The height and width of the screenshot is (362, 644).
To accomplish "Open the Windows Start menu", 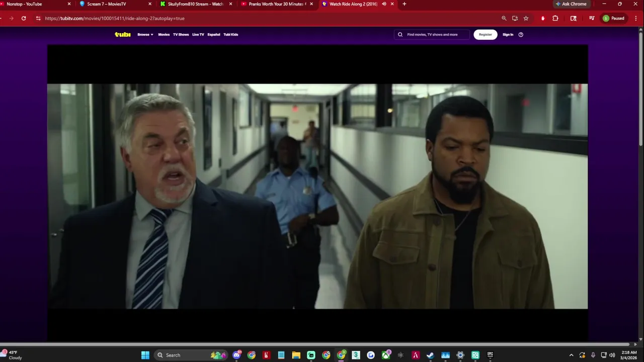I will tap(145, 355).
